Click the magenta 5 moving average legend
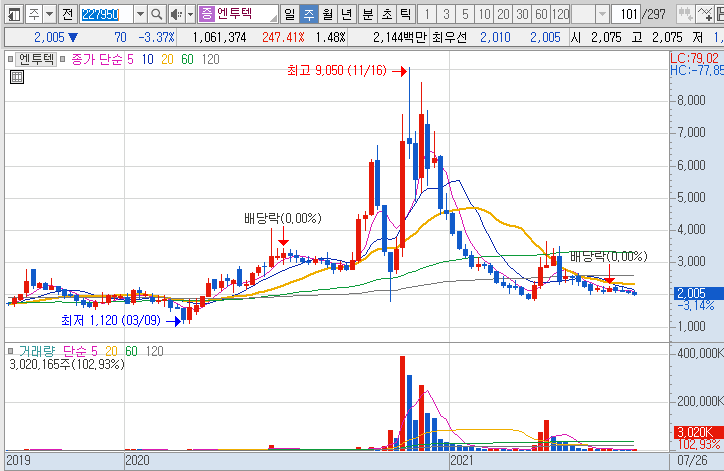Image resolution: width=724 pixels, height=471 pixels. (131, 59)
